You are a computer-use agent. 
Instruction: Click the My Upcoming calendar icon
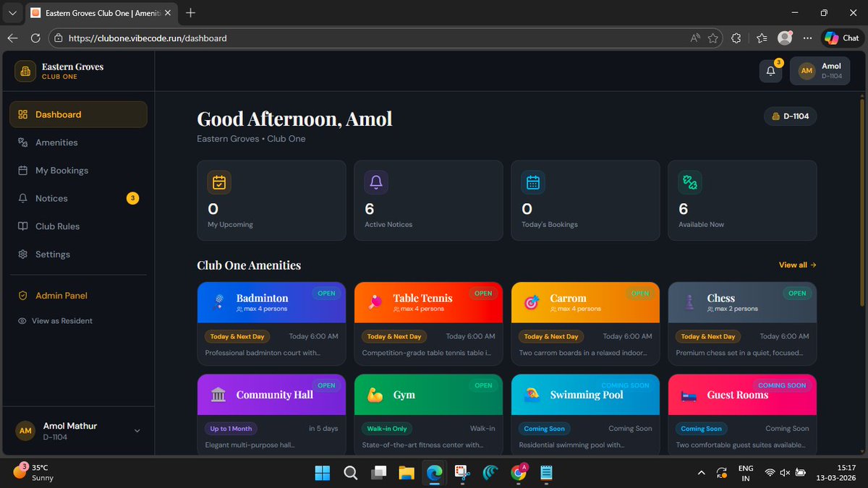(x=219, y=183)
